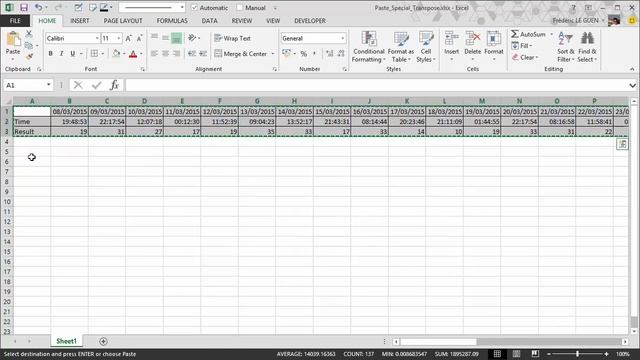640x360 pixels.
Task: Click the Font Color red A icon
Action: click(x=133, y=53)
